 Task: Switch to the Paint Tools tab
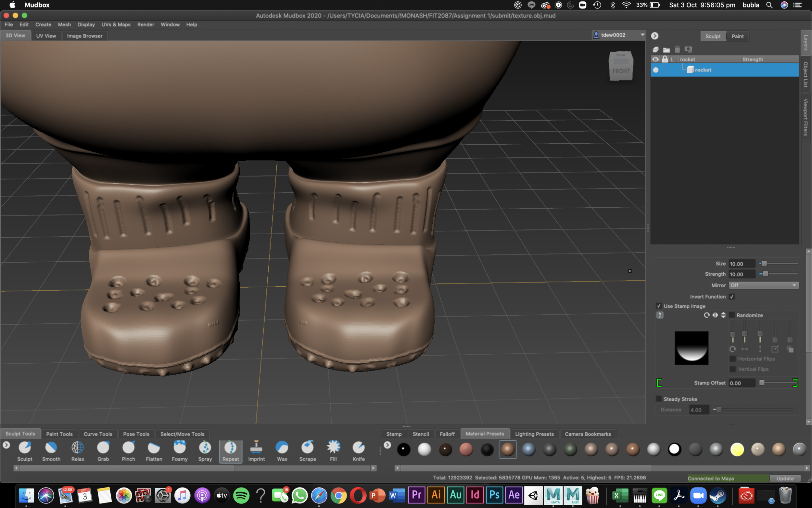coord(59,434)
